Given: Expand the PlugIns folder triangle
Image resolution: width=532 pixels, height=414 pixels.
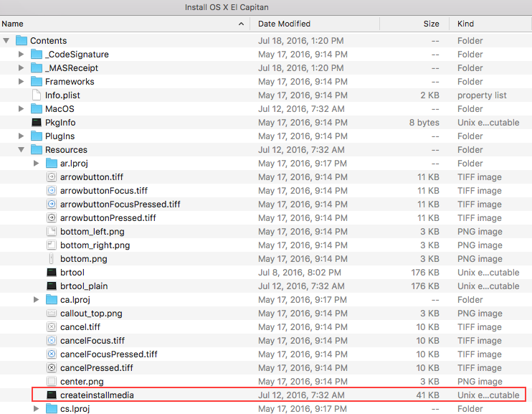Looking at the screenshot, I should click(x=21, y=136).
